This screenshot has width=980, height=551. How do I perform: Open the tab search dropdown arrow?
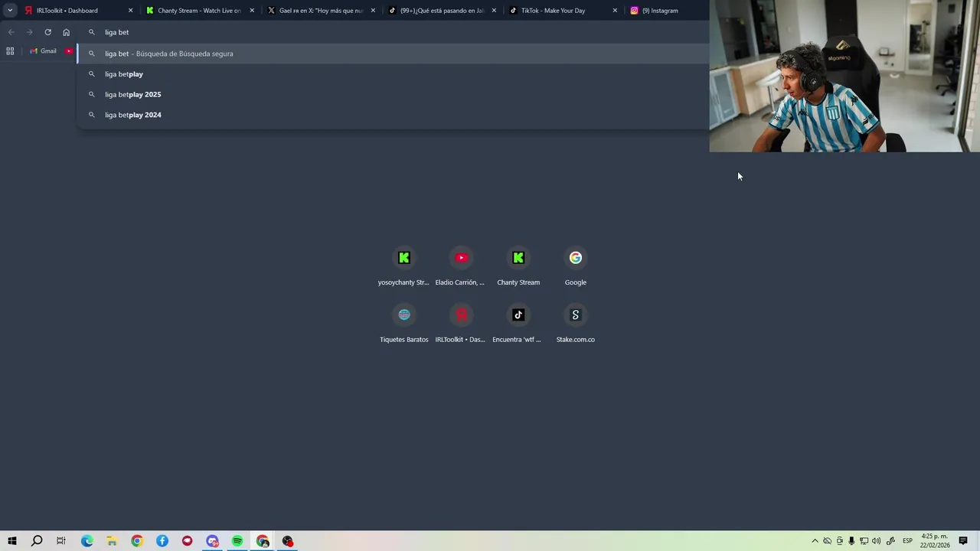pos(10,11)
